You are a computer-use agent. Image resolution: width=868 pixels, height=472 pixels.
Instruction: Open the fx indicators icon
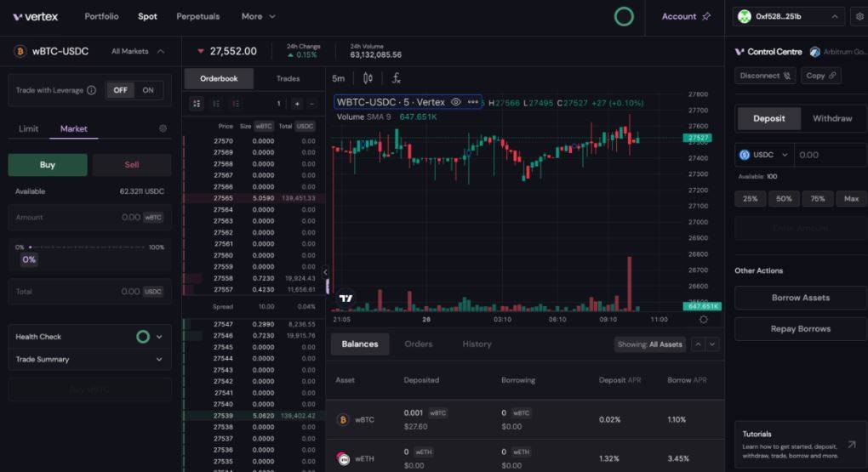tap(397, 78)
